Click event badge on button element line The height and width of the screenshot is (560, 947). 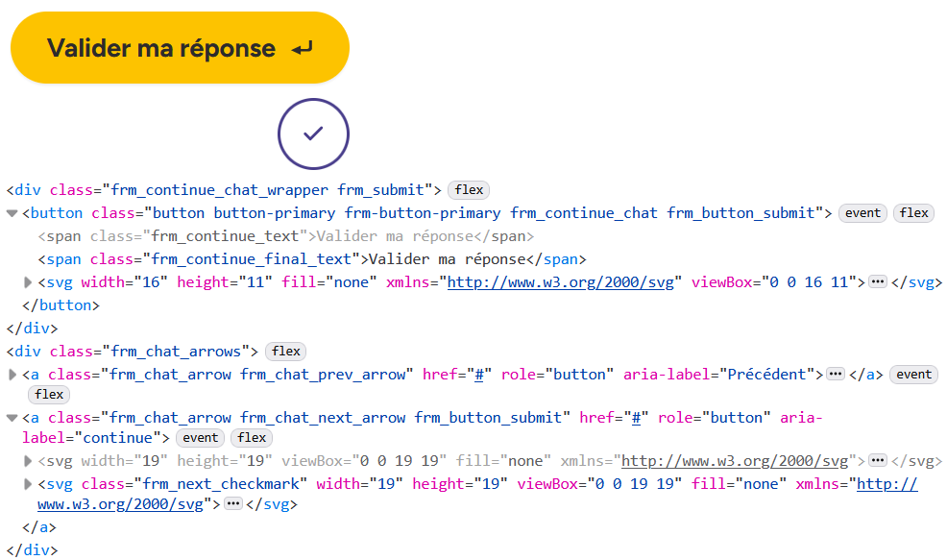[862, 213]
